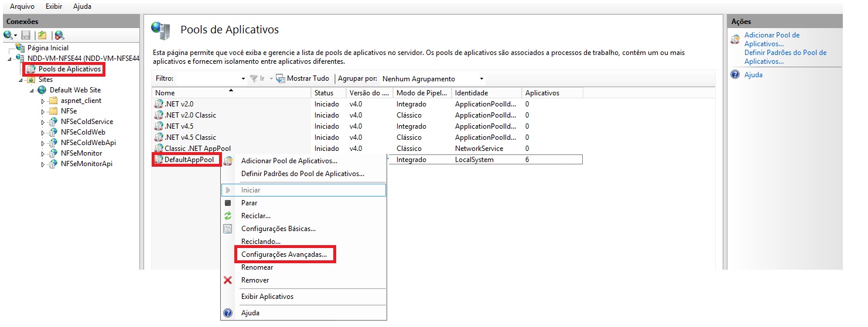The width and height of the screenshot is (868, 327).
Task: Click Definir Padrões do Pool link in Ações
Action: [x=785, y=57]
